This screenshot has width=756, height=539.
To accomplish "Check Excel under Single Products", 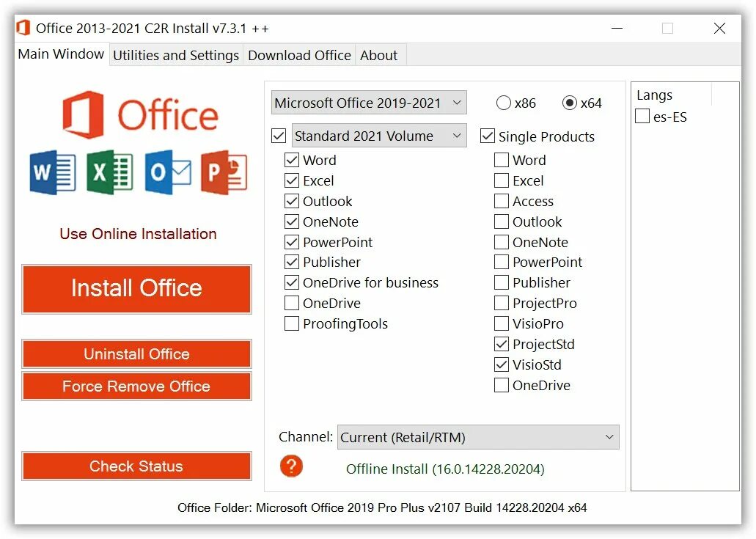I will [x=502, y=181].
